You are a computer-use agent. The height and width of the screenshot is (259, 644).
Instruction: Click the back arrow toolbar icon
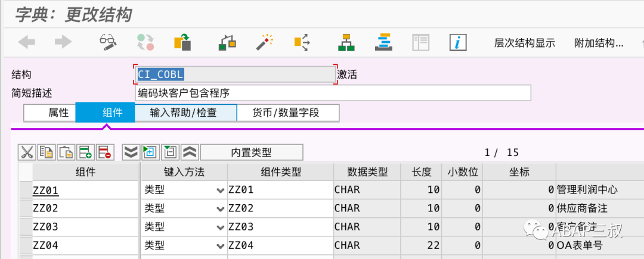point(26,42)
